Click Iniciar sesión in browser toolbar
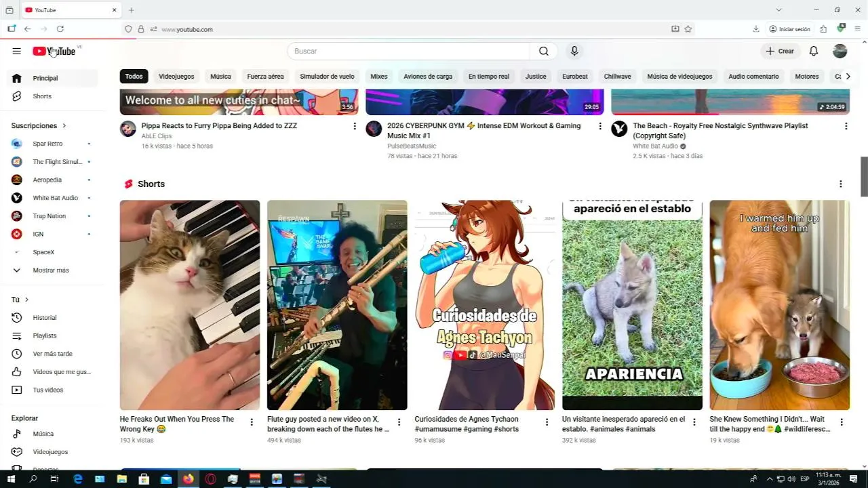868x488 pixels. click(790, 29)
